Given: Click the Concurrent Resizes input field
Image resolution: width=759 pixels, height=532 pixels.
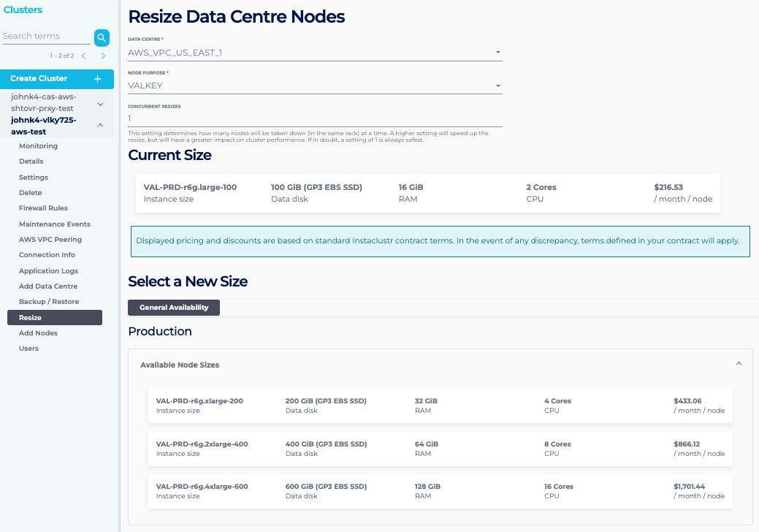Looking at the screenshot, I should (x=315, y=118).
